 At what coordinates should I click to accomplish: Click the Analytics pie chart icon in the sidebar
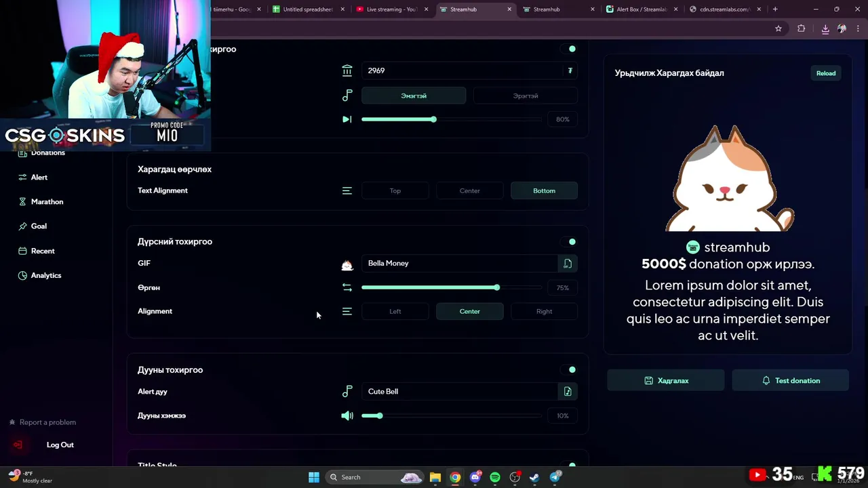[22, 275]
